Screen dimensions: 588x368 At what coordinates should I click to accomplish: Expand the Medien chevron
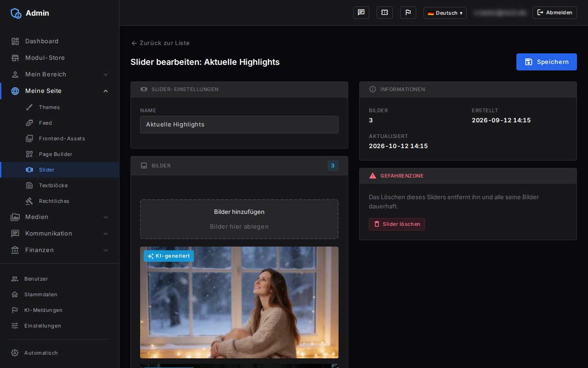point(106,217)
